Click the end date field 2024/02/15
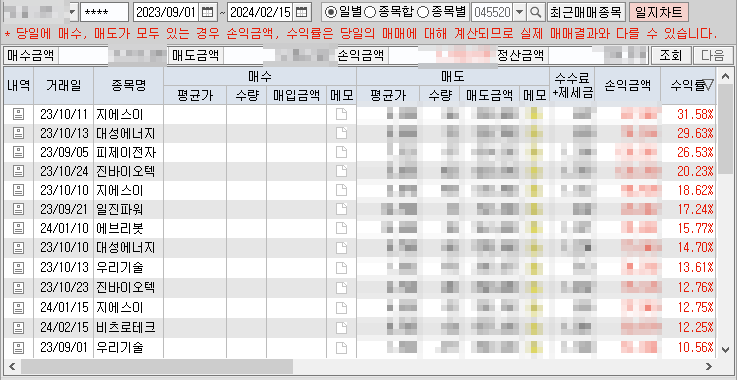 click(261, 12)
